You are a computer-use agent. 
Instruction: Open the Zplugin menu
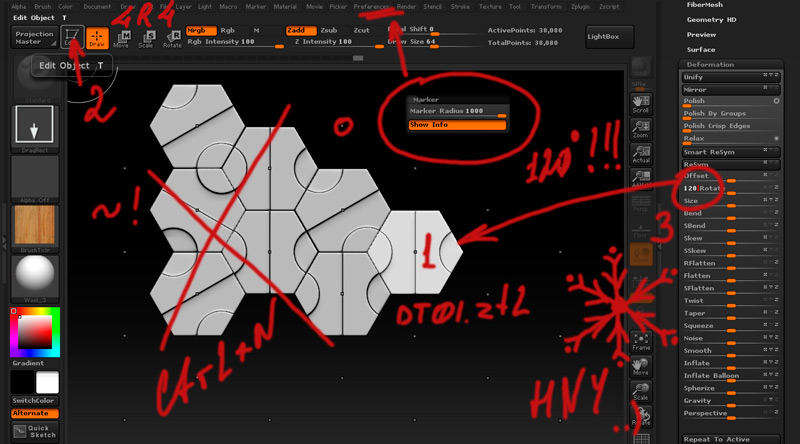(x=580, y=7)
